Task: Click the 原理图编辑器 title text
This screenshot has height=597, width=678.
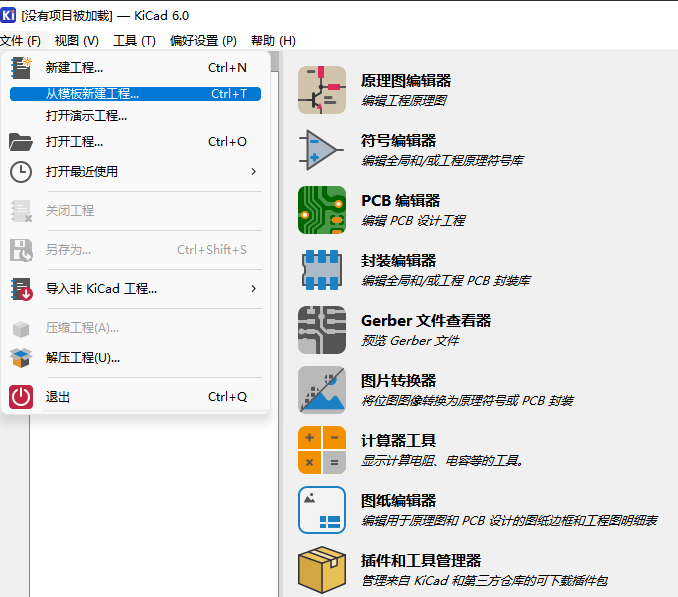Action: pyautogui.click(x=406, y=81)
